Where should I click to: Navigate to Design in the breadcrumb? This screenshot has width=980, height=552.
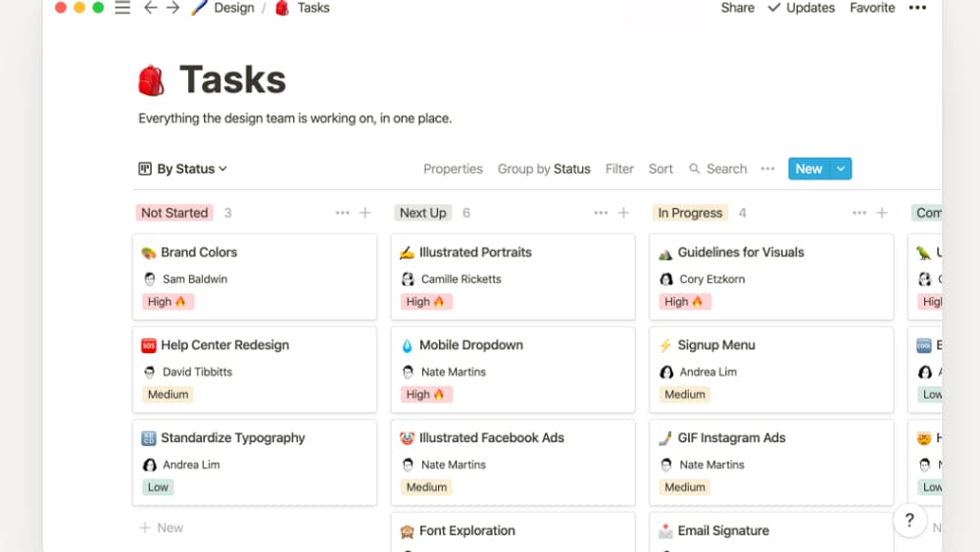[x=233, y=8]
